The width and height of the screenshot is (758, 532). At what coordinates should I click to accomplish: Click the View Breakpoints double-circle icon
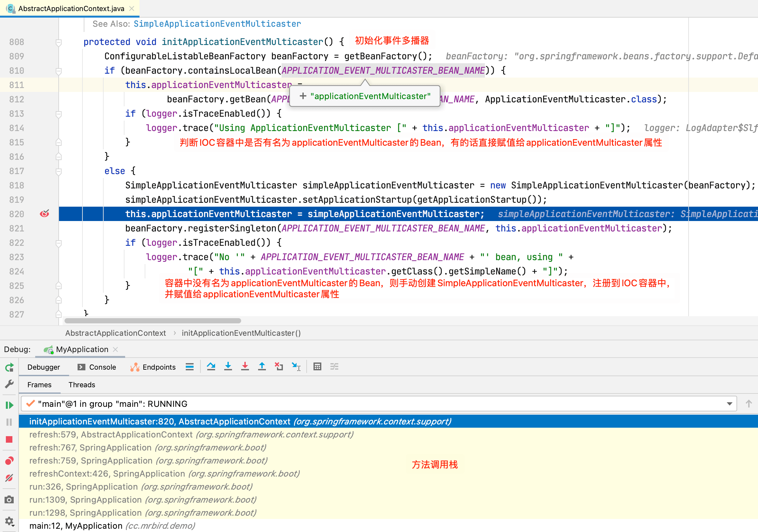(x=9, y=461)
